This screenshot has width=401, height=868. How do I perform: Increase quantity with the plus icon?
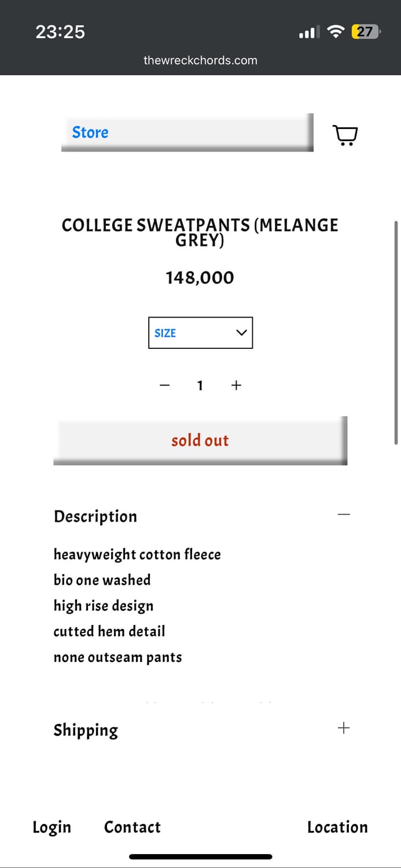(236, 385)
